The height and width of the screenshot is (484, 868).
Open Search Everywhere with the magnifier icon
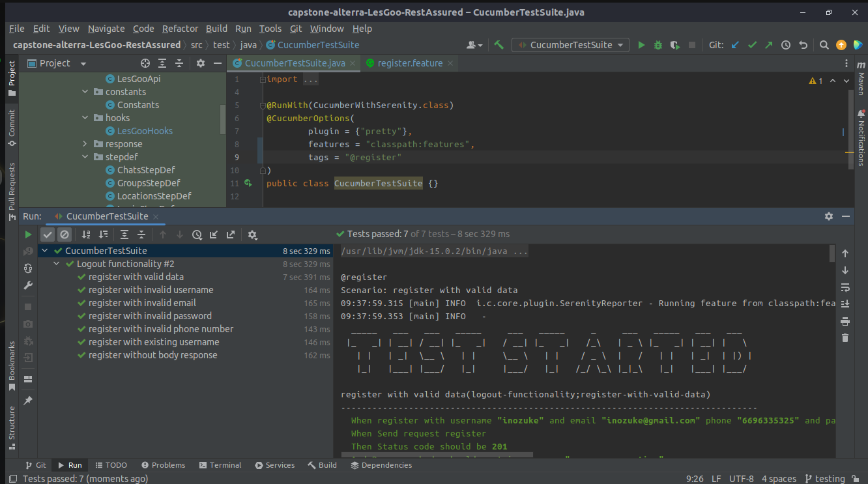point(824,45)
